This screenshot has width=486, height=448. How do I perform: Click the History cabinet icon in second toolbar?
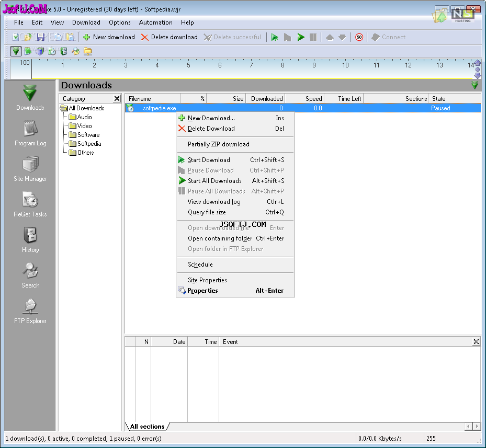pyautogui.click(x=63, y=51)
